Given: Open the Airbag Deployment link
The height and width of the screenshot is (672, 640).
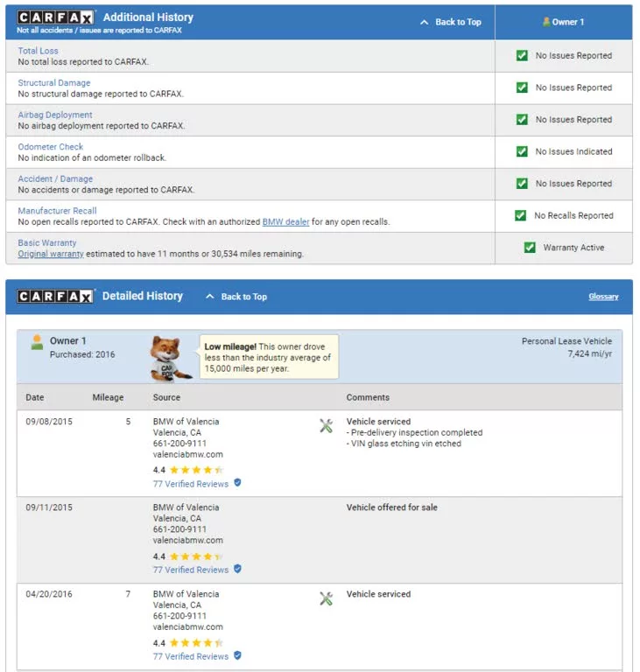Looking at the screenshot, I should [x=55, y=115].
